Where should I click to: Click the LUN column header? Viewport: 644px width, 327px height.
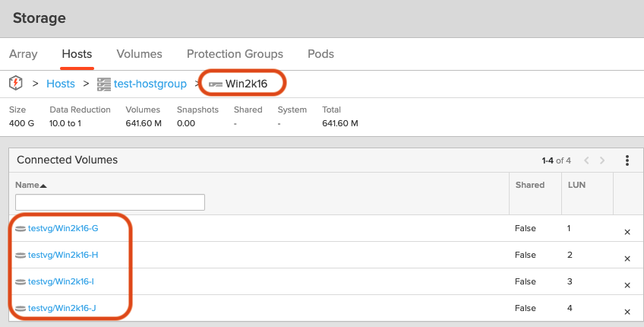click(576, 185)
